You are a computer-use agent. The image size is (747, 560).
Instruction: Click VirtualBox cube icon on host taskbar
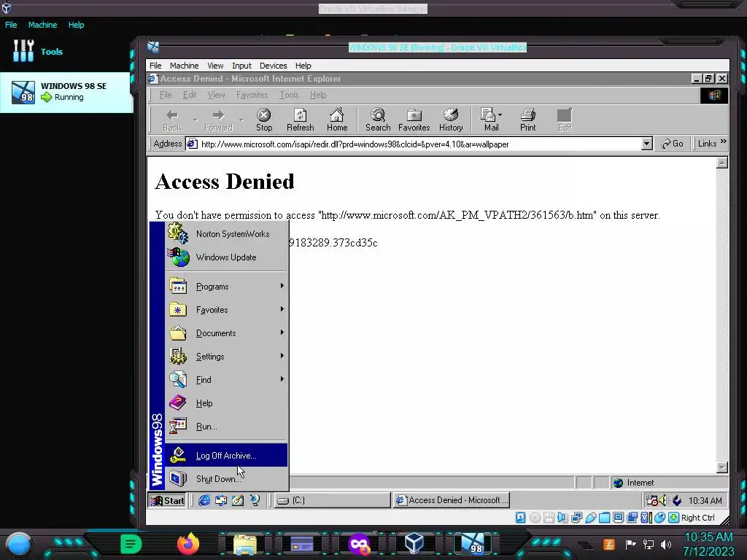coord(414,543)
